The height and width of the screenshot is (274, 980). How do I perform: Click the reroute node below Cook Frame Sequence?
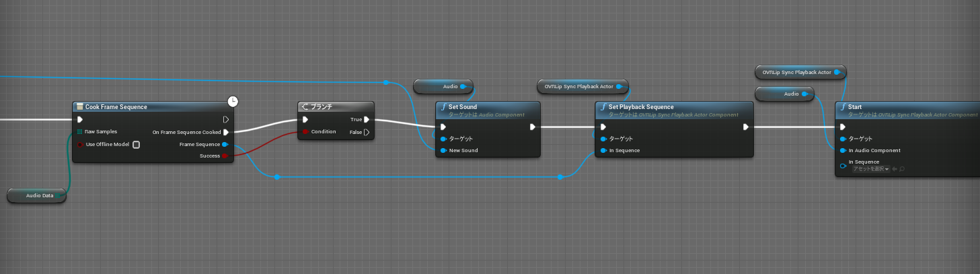coord(276,177)
